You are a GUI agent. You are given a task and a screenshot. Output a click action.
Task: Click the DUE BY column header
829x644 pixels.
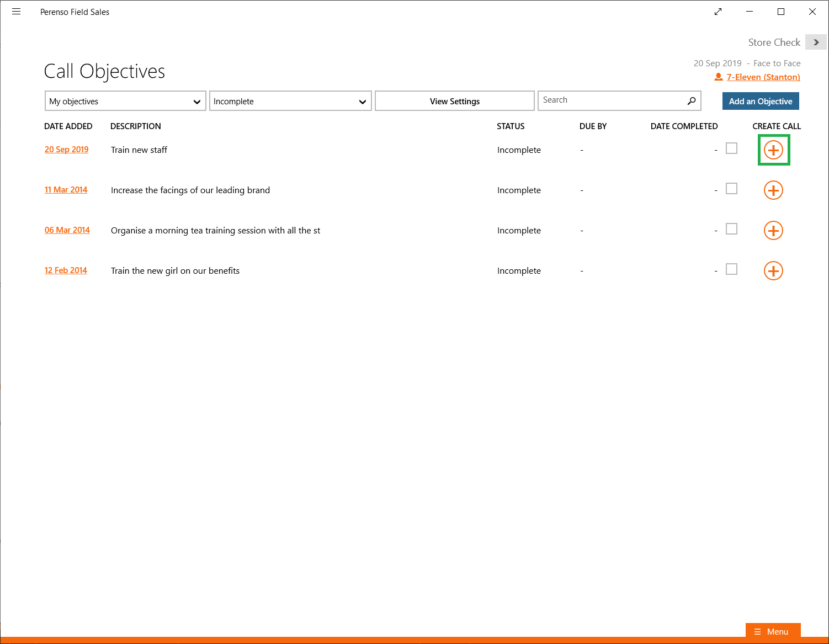pos(593,126)
